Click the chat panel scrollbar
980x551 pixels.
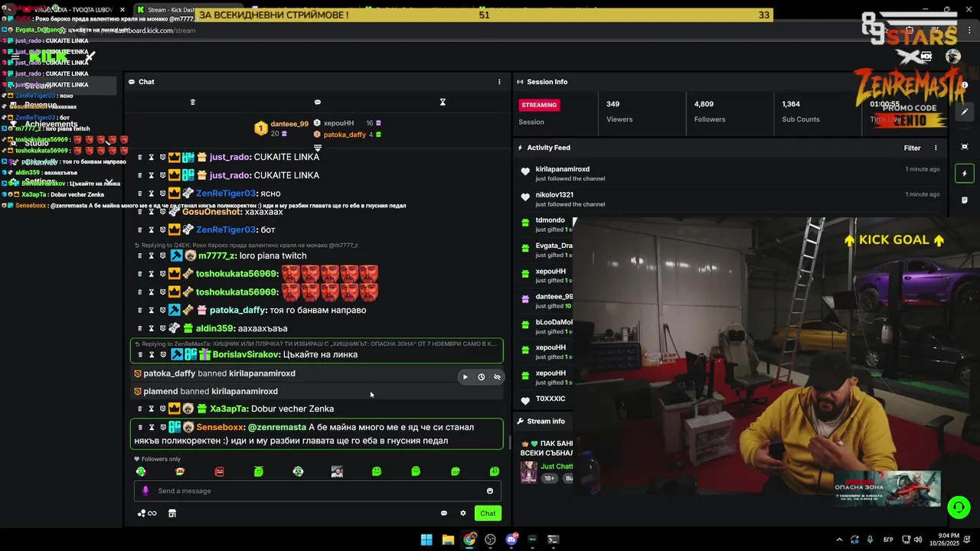pos(509,442)
